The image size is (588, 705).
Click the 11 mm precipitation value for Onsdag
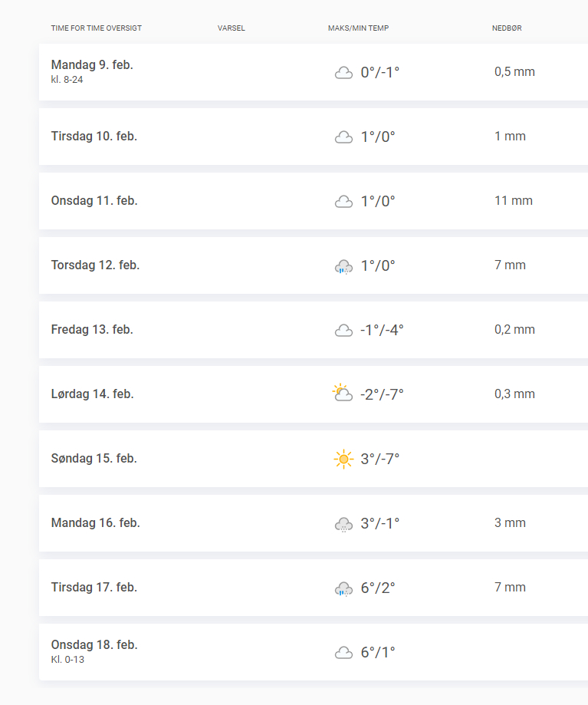tap(514, 201)
